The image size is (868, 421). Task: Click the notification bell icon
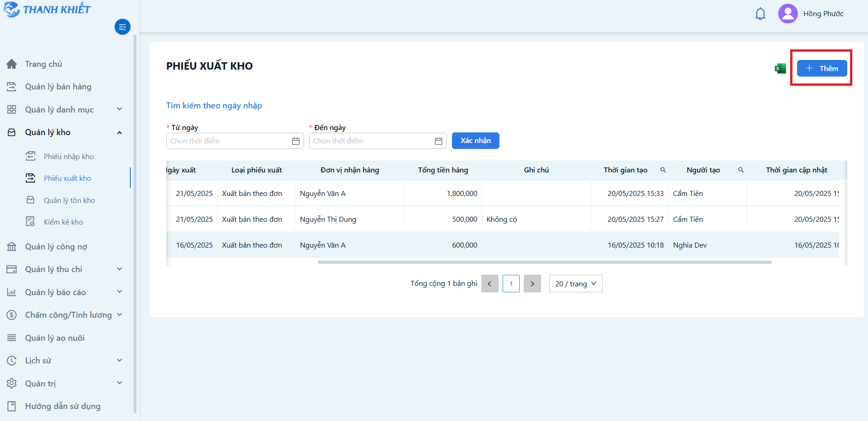[760, 14]
